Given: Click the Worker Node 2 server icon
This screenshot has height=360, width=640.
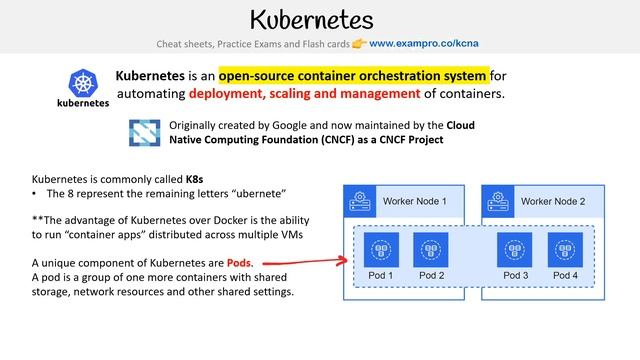Looking at the screenshot, I should coord(498,201).
